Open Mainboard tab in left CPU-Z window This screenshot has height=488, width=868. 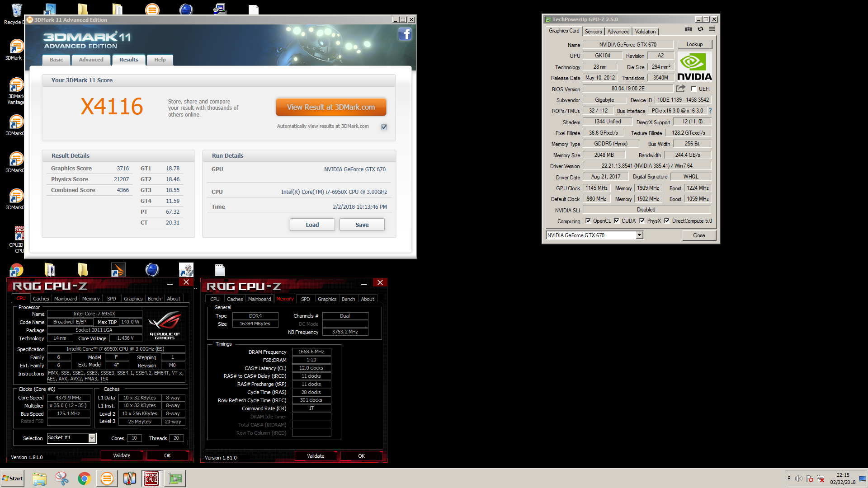[x=66, y=299]
